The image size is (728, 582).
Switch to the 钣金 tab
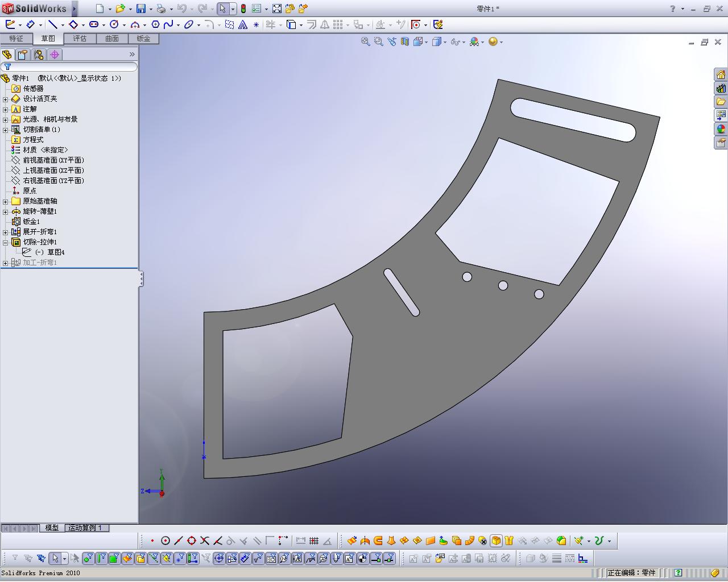tap(143, 39)
